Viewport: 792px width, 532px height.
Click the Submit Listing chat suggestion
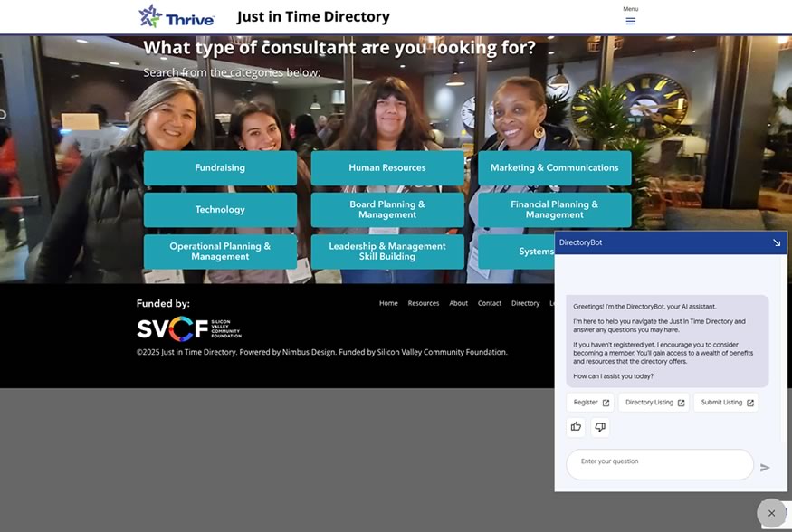pyautogui.click(x=726, y=403)
